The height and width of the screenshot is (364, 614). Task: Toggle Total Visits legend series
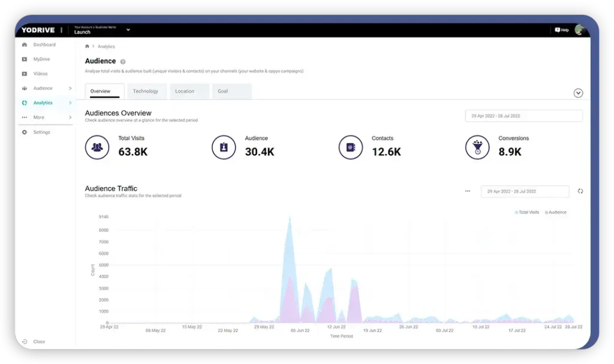pyautogui.click(x=527, y=212)
